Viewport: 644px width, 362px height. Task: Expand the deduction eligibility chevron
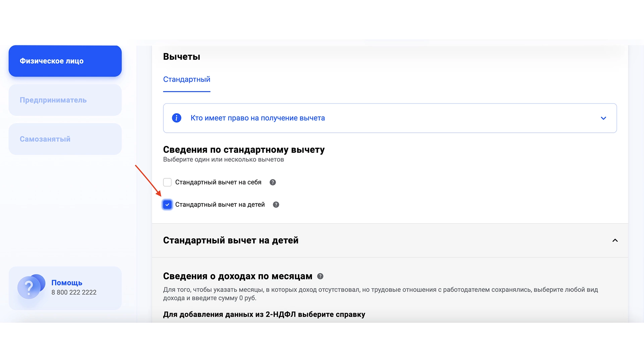603,118
